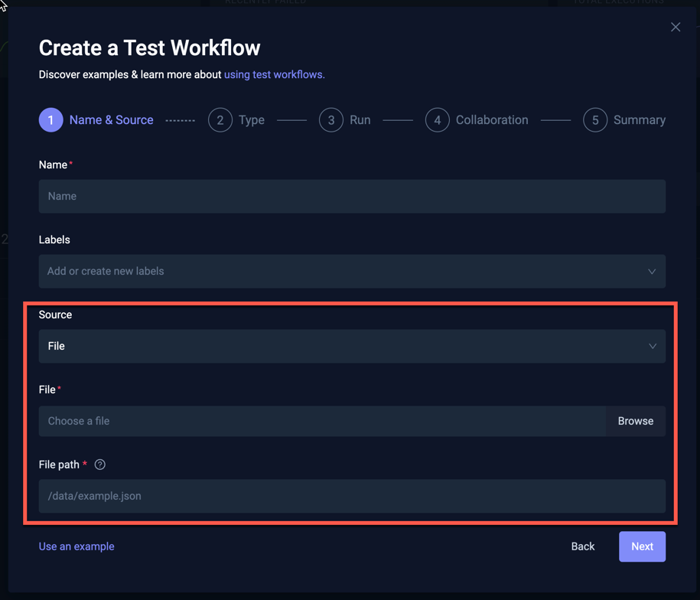Open the help tooltip next to File path
Viewport: 700px width, 600px height.
[99, 464]
